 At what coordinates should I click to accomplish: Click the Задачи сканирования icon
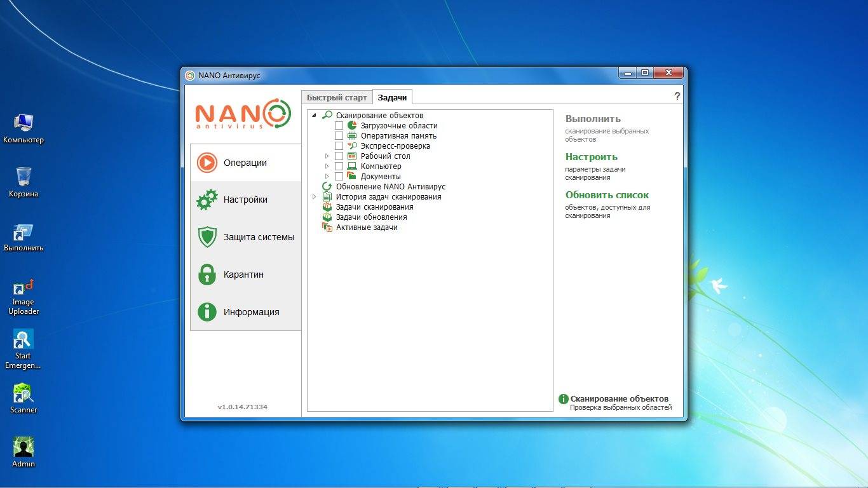(x=327, y=207)
